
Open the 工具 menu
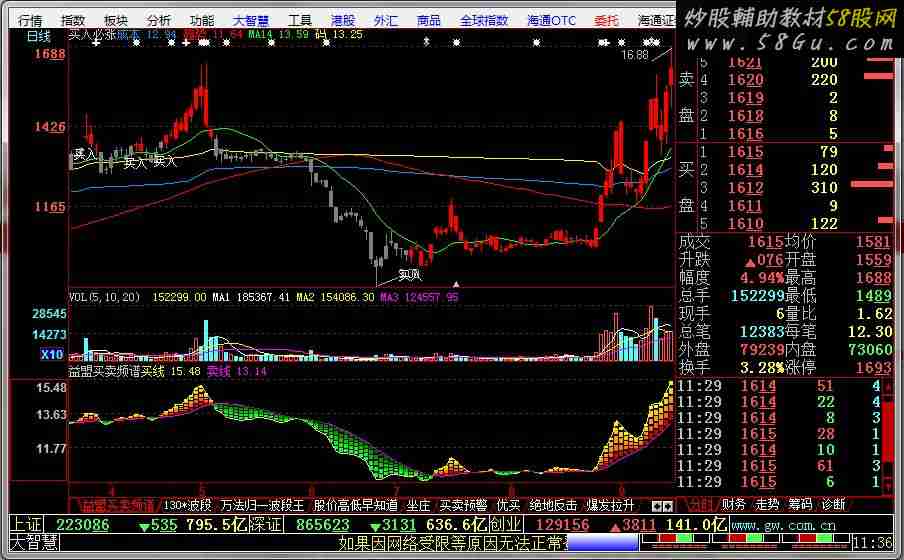point(300,21)
